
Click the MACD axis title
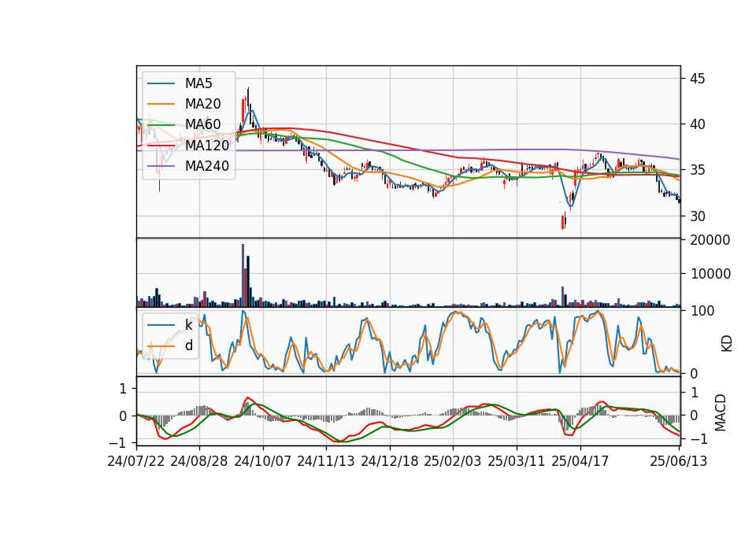click(x=721, y=412)
